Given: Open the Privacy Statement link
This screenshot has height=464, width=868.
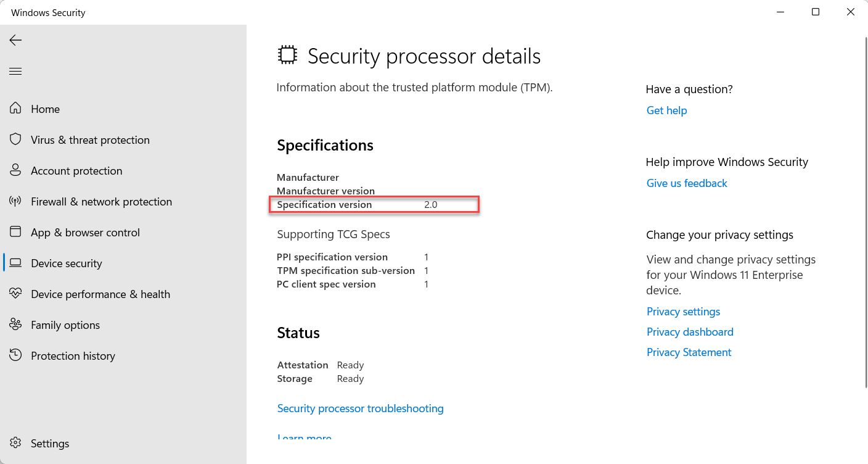Looking at the screenshot, I should pyautogui.click(x=689, y=352).
